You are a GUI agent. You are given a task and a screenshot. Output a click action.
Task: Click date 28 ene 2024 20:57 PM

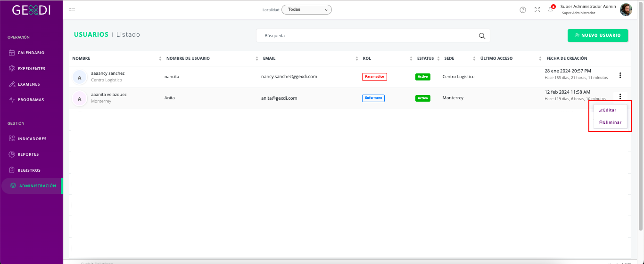pyautogui.click(x=568, y=71)
